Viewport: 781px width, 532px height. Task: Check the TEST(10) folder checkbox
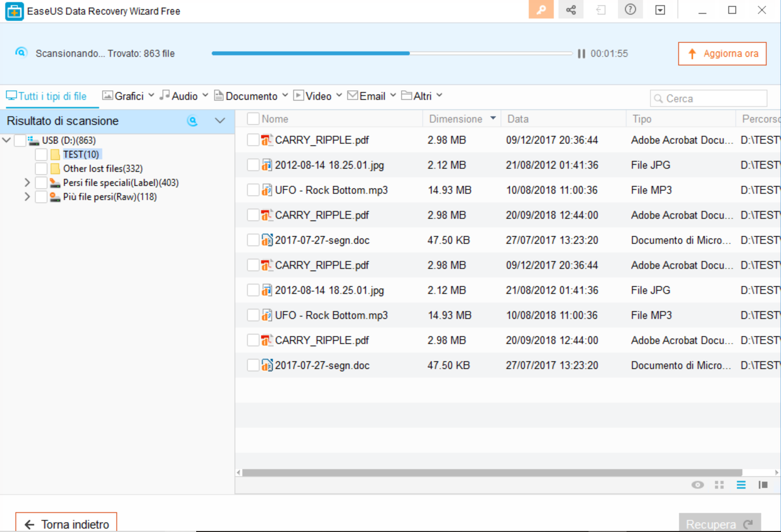41,154
